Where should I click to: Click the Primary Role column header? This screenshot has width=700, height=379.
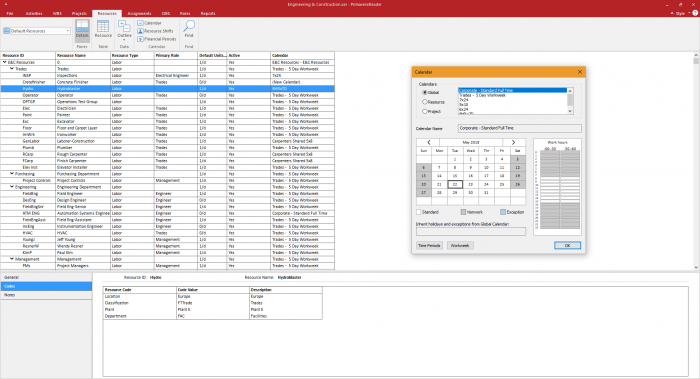point(176,55)
